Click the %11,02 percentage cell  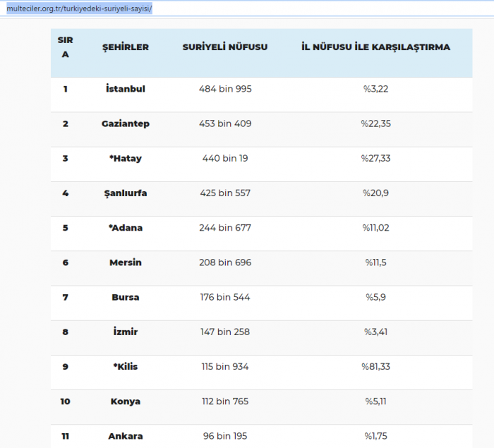coord(375,227)
